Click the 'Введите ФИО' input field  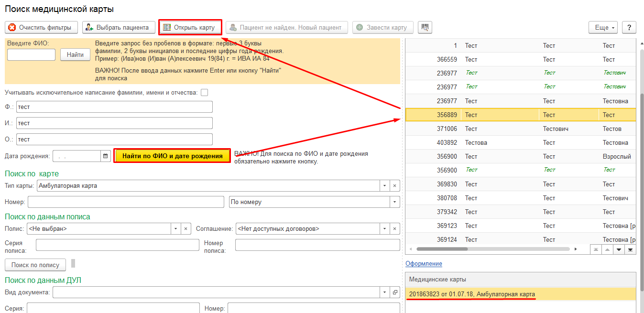coord(31,55)
